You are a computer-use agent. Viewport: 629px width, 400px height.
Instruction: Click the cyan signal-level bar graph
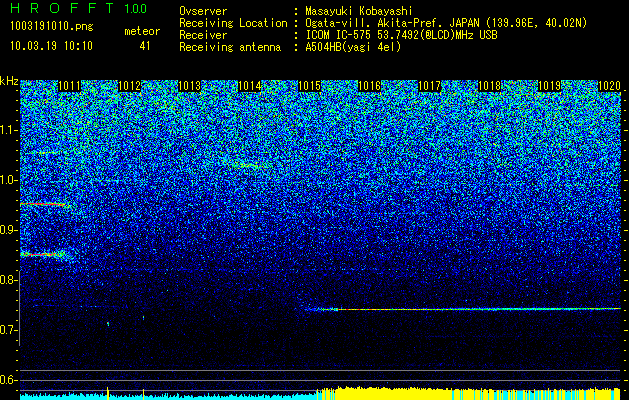tap(168, 396)
